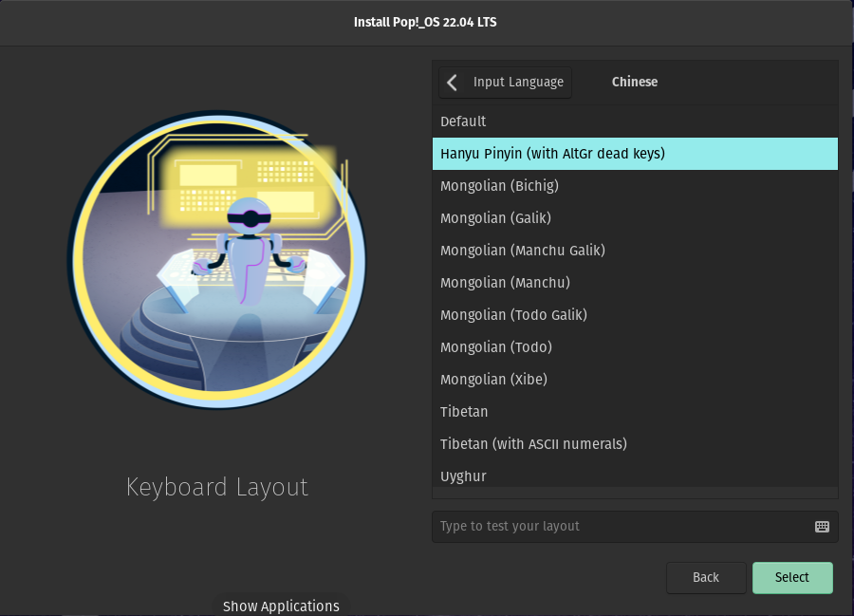This screenshot has width=854, height=616.
Task: Open Show Applications
Action: pyautogui.click(x=281, y=606)
